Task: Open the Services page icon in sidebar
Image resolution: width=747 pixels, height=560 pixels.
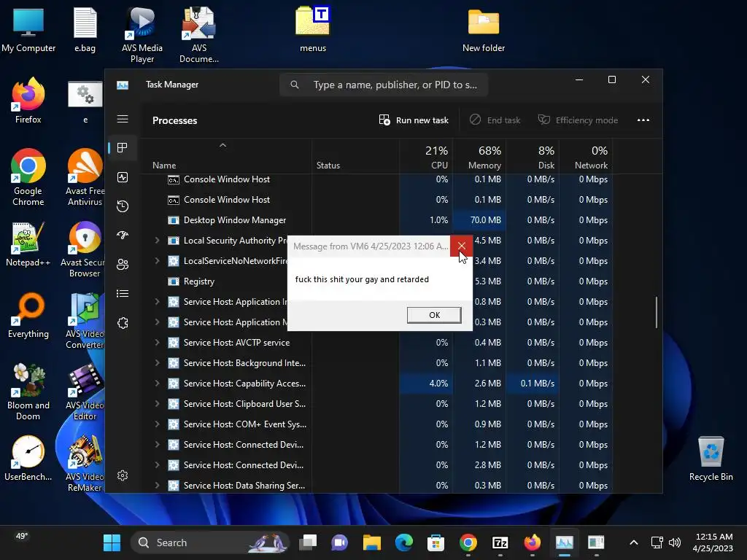Action: coord(123,323)
